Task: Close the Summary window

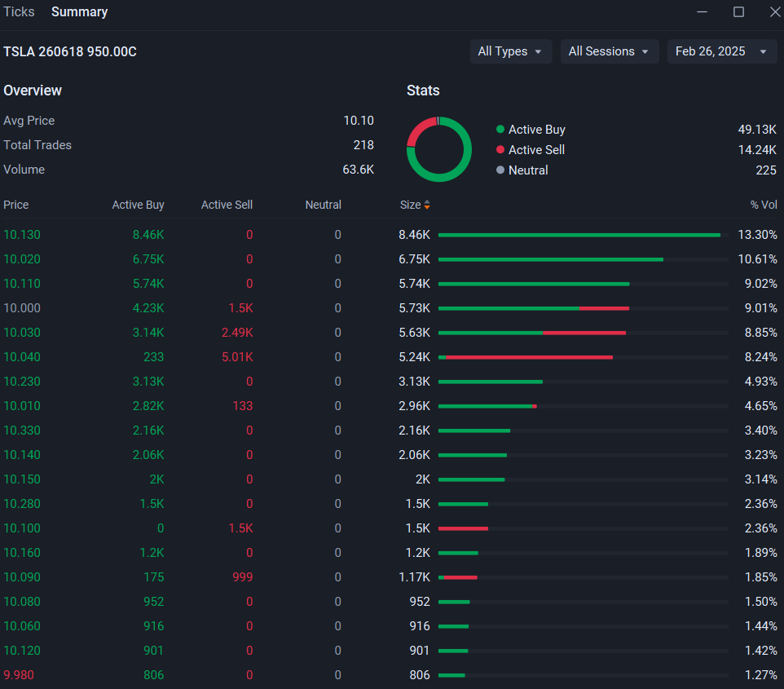Action: click(775, 11)
